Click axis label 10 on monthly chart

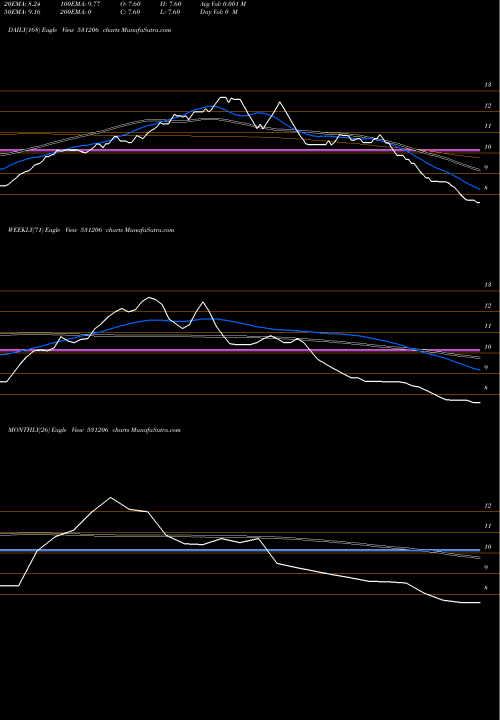point(488,547)
